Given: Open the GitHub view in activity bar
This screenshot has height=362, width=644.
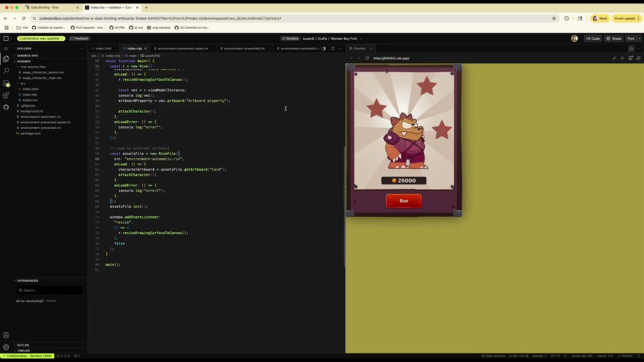Looking at the screenshot, I should (x=6, y=107).
